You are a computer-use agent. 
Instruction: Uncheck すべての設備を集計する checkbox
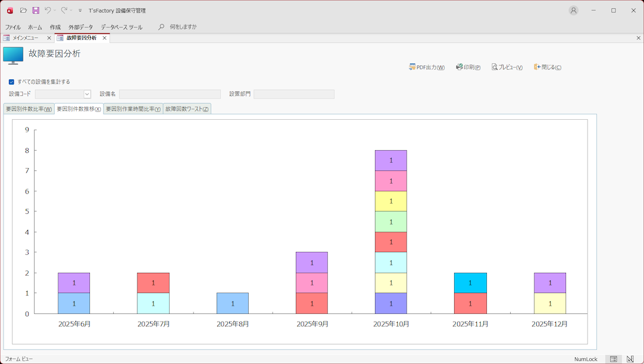pyautogui.click(x=11, y=82)
